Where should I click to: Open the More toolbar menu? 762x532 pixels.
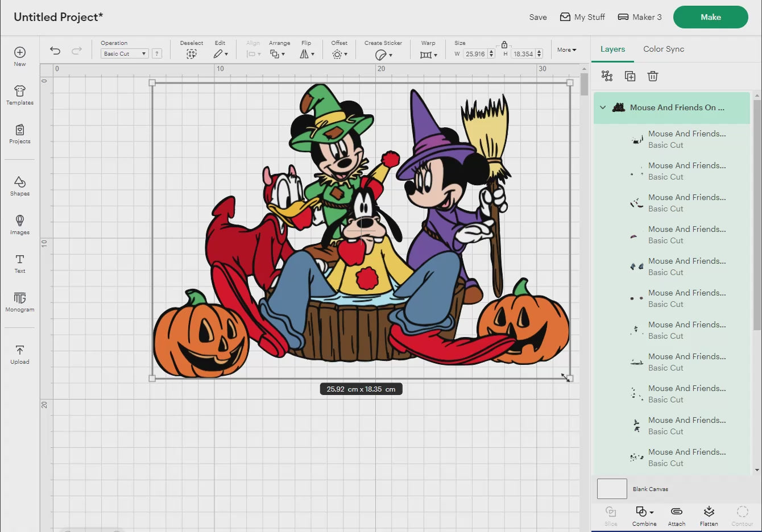point(566,50)
